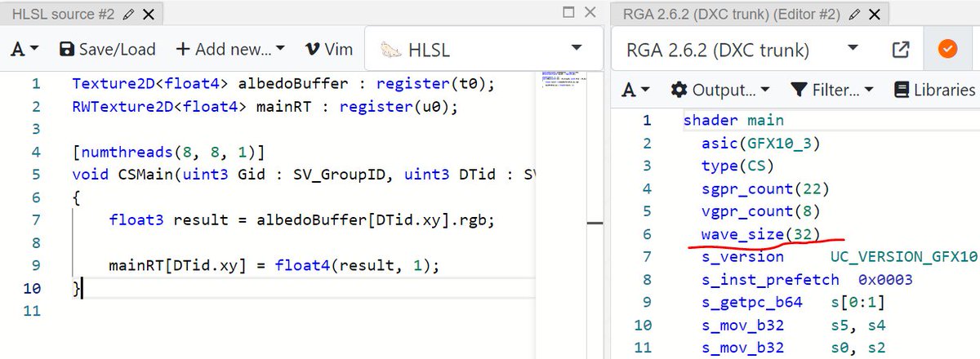The width and height of the screenshot is (980, 359).
Task: Click the asic(GFX10_3) line
Action: [x=759, y=143]
